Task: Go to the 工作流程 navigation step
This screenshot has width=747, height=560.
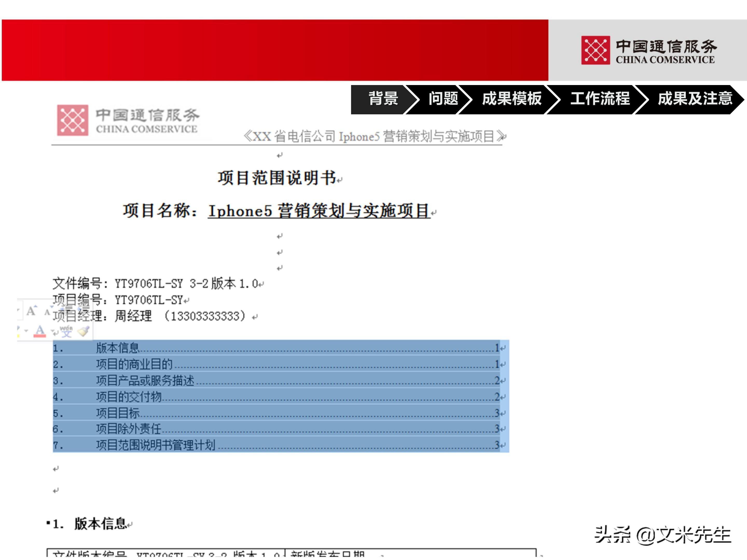Action: [x=600, y=99]
